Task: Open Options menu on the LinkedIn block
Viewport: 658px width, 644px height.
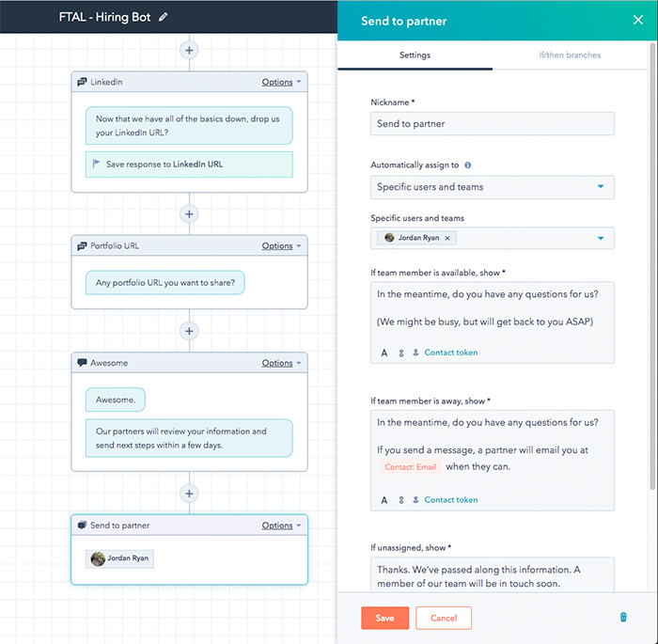Action: (x=281, y=82)
